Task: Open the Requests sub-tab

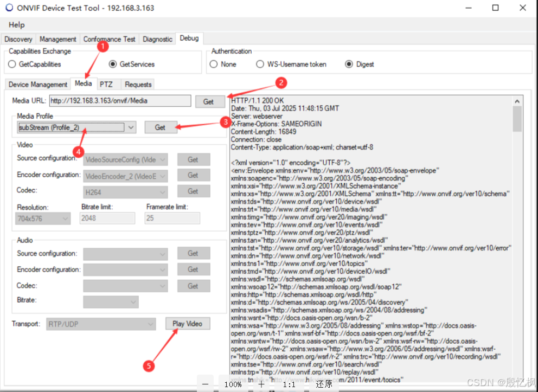Action: tap(138, 85)
